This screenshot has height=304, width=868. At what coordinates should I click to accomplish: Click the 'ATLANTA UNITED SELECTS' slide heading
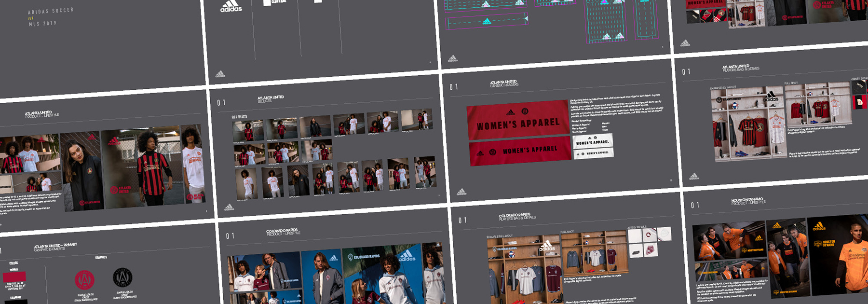(x=271, y=99)
